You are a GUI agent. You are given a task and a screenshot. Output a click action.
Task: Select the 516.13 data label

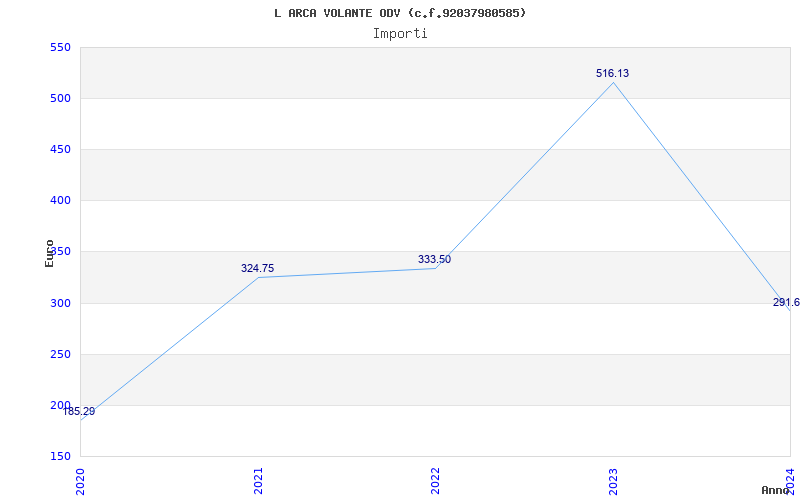(x=612, y=73)
